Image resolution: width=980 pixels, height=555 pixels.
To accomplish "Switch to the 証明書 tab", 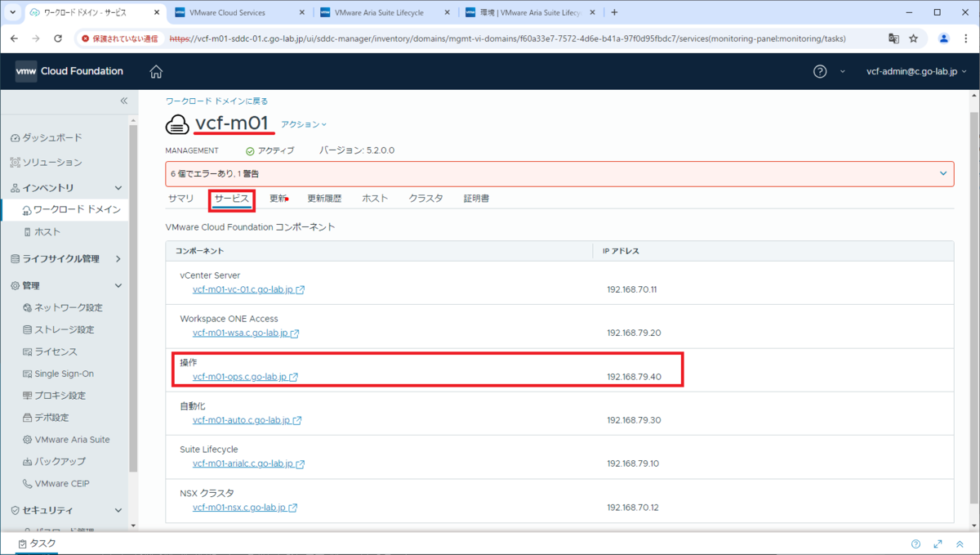I will 476,199.
